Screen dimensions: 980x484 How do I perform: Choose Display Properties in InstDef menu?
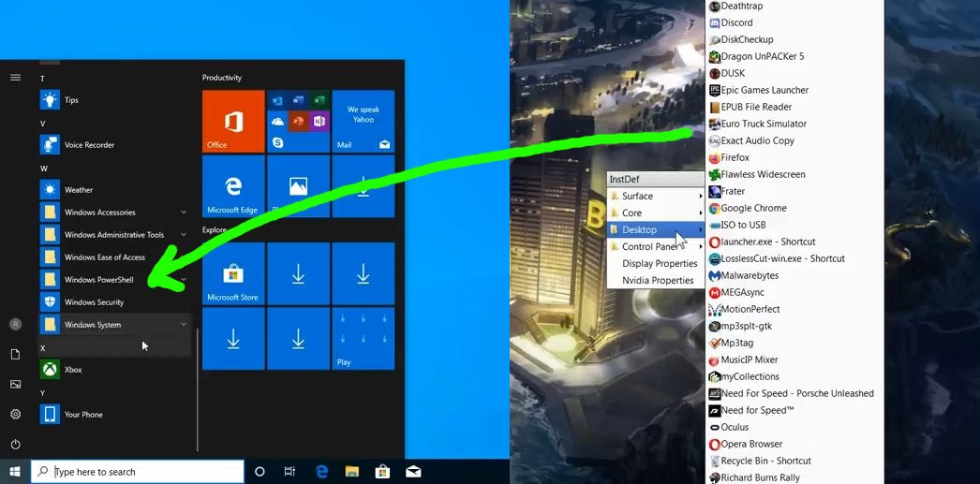tap(656, 264)
